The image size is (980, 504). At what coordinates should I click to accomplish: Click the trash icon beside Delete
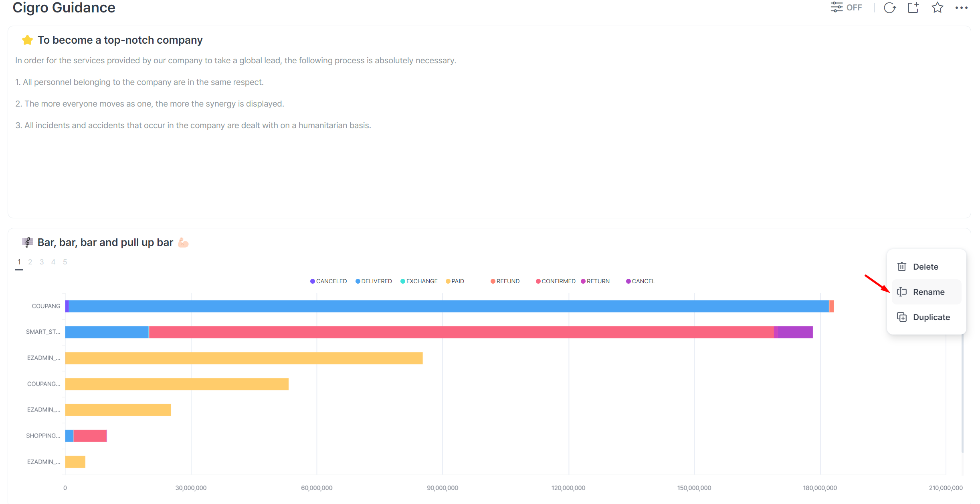coord(902,267)
